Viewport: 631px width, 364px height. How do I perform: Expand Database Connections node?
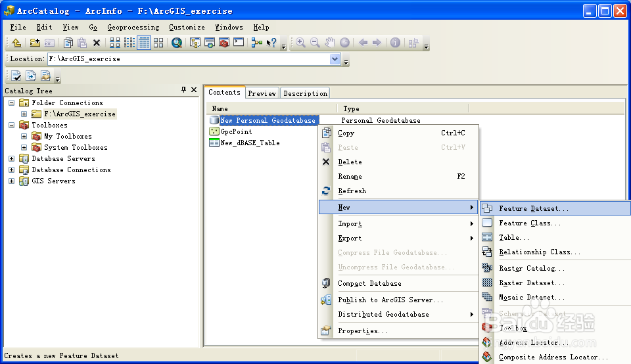pyautogui.click(x=12, y=170)
